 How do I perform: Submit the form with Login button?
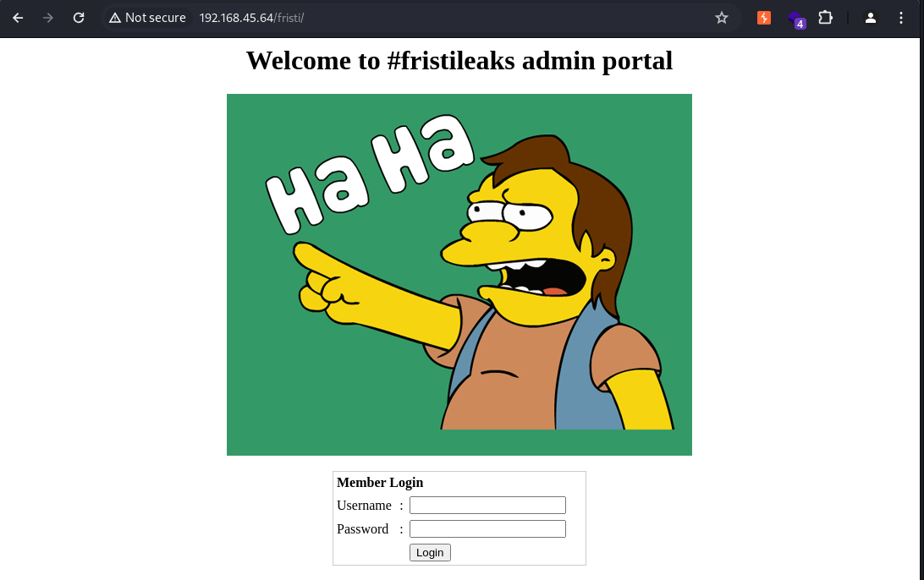430,552
